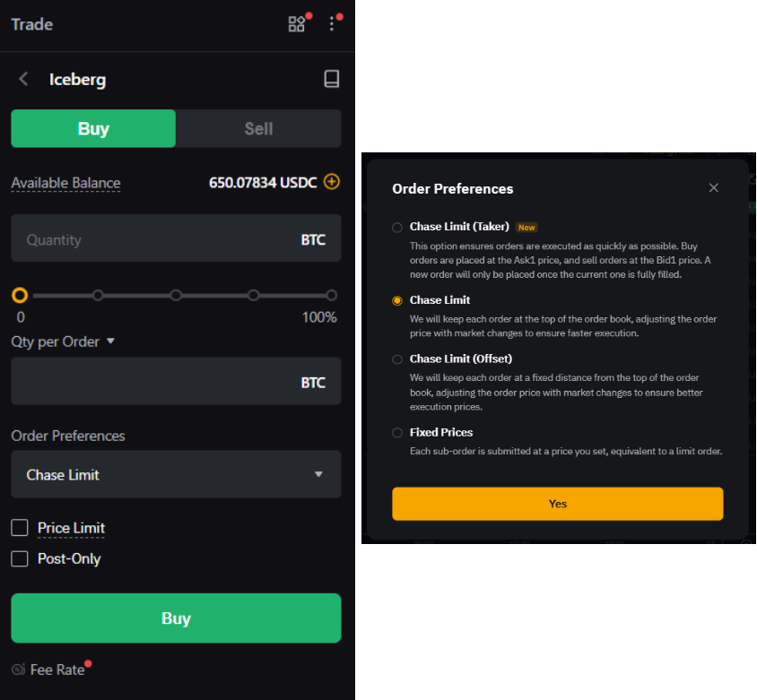Open the three-dot more options menu

coord(332,24)
